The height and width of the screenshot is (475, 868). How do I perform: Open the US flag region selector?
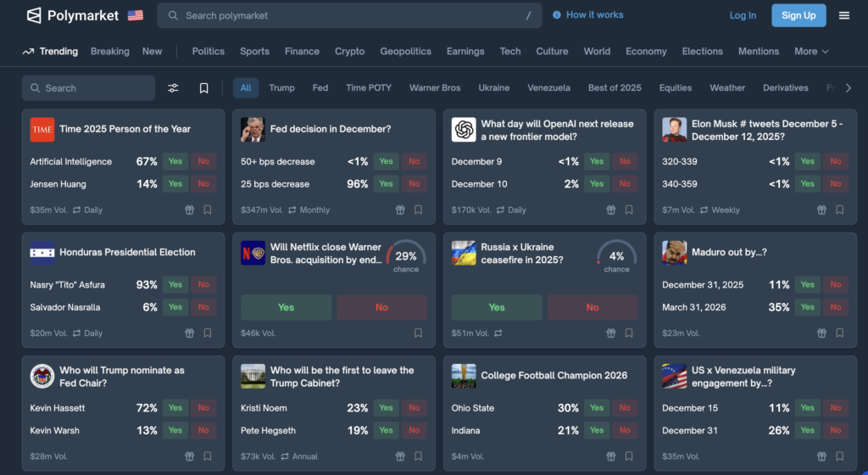(x=135, y=15)
